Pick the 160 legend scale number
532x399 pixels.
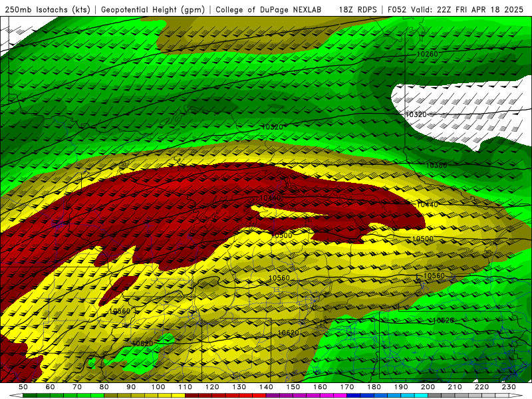pos(321,387)
